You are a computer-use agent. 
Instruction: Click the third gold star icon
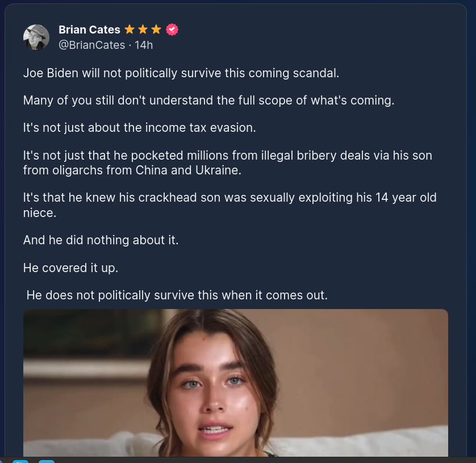[x=156, y=30]
